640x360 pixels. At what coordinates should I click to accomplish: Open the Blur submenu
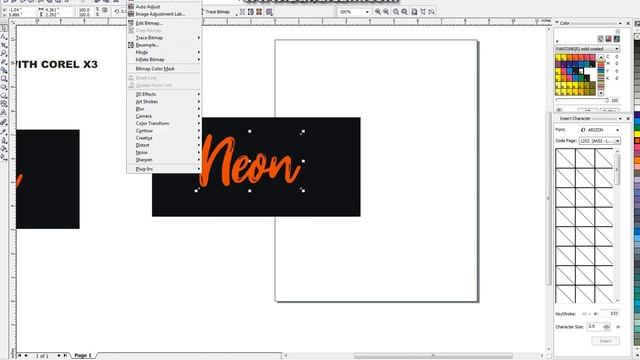click(164, 109)
